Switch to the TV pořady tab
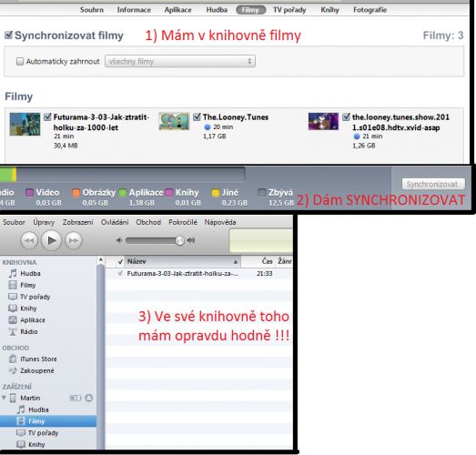 (289, 10)
